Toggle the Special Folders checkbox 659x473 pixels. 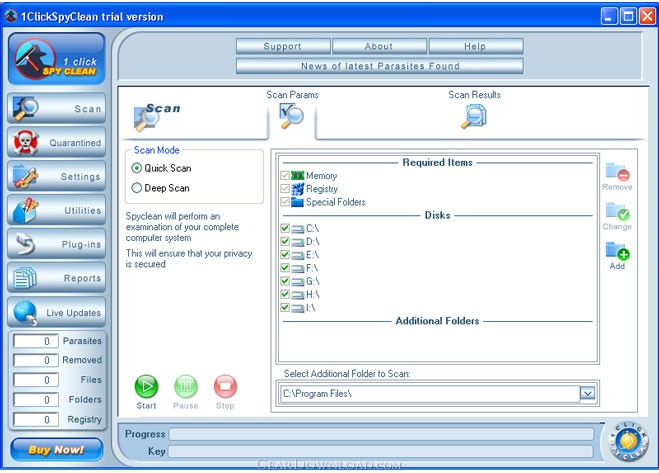pyautogui.click(x=285, y=202)
